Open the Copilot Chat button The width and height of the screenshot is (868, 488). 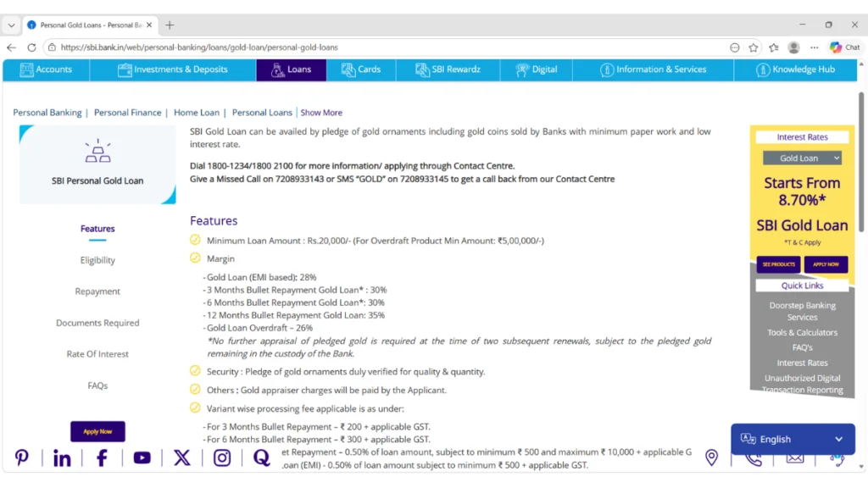[x=845, y=47]
